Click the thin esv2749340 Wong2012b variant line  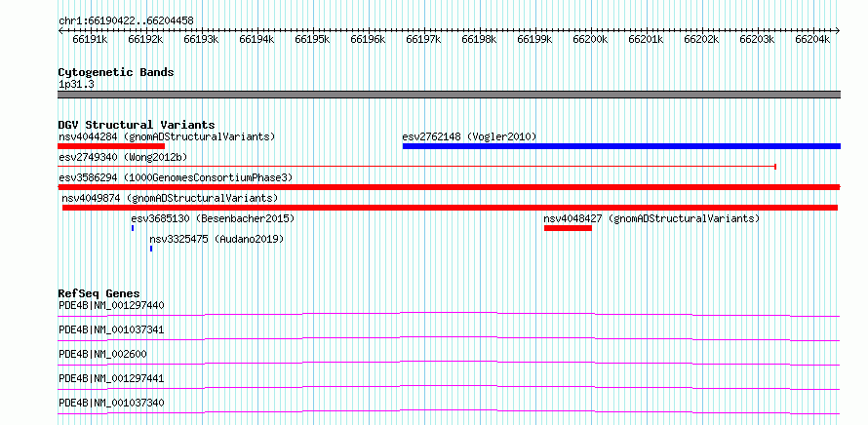417,166
